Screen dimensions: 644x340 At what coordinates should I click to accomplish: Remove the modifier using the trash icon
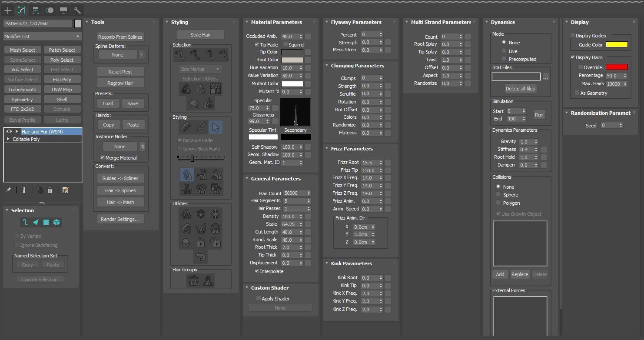[50, 190]
